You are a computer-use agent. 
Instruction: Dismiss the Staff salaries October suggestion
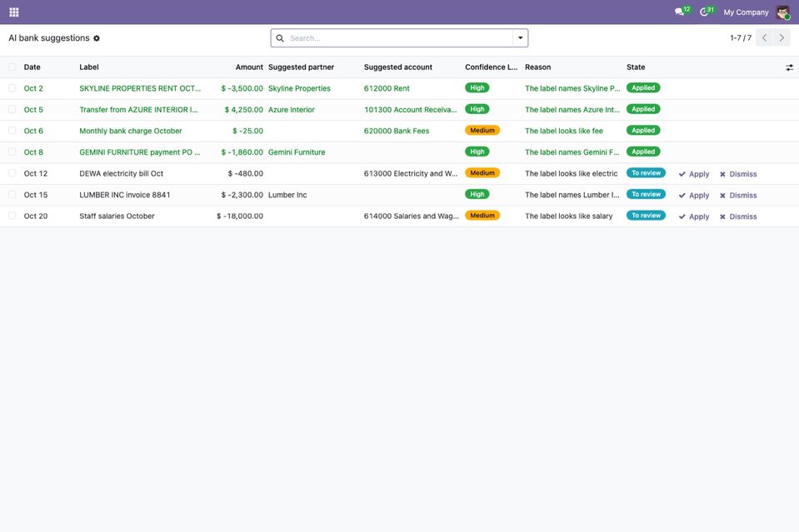tap(738, 216)
